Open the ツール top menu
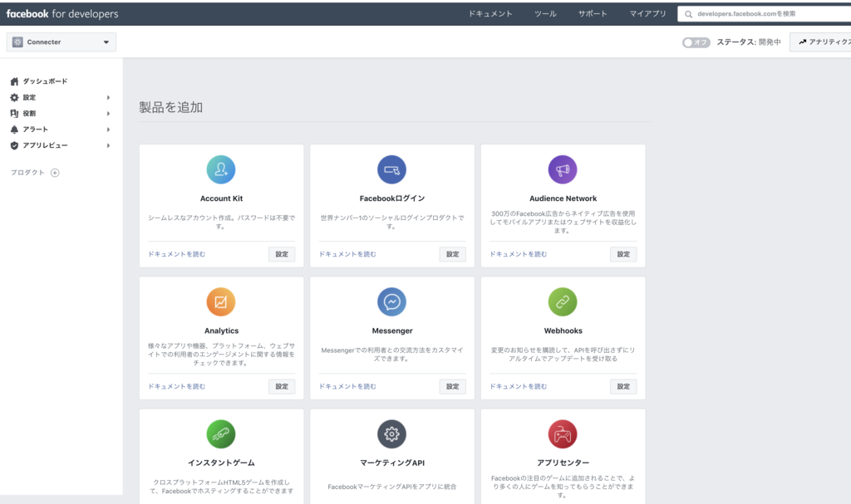The width and height of the screenshot is (851, 504). click(x=545, y=14)
